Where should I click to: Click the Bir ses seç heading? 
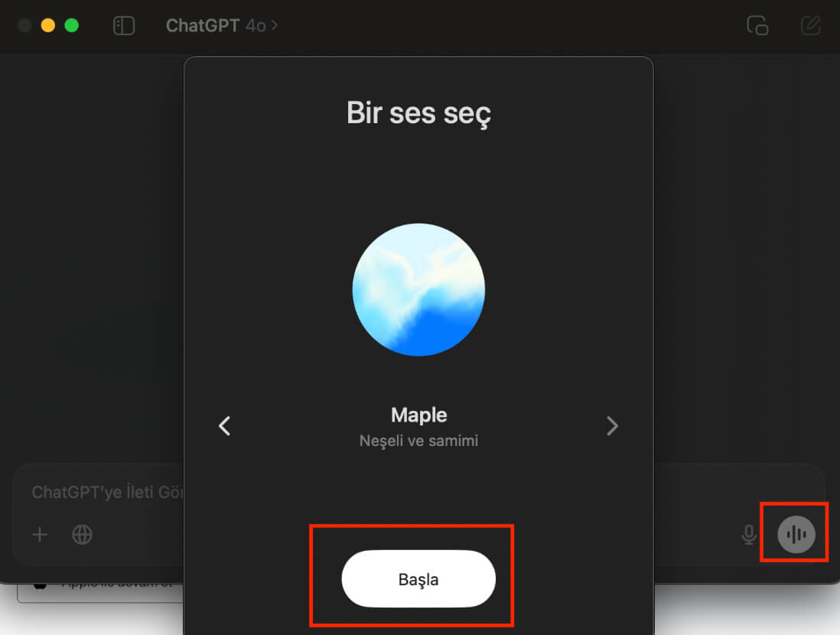(x=419, y=113)
